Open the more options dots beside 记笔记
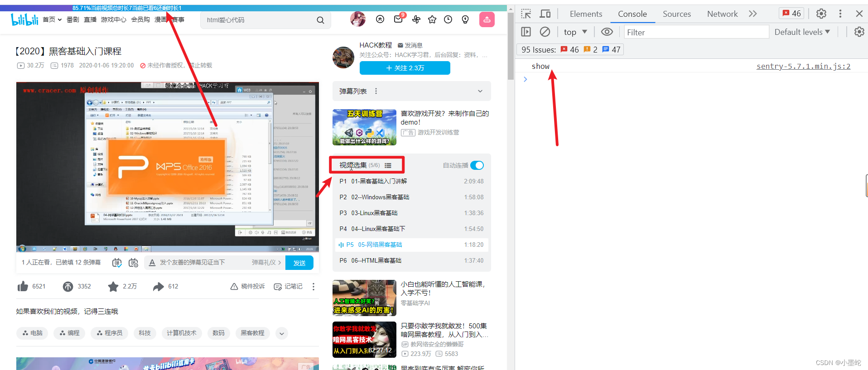 coord(313,286)
